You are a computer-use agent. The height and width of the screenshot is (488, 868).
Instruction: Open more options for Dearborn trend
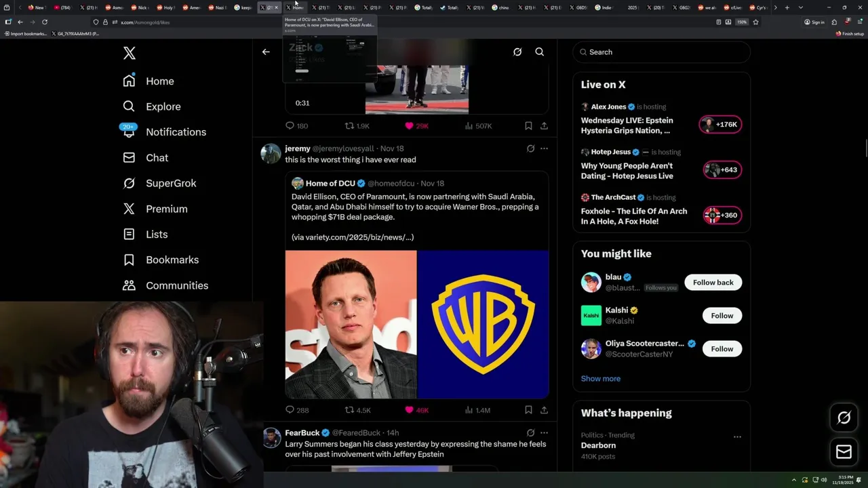tap(737, 437)
